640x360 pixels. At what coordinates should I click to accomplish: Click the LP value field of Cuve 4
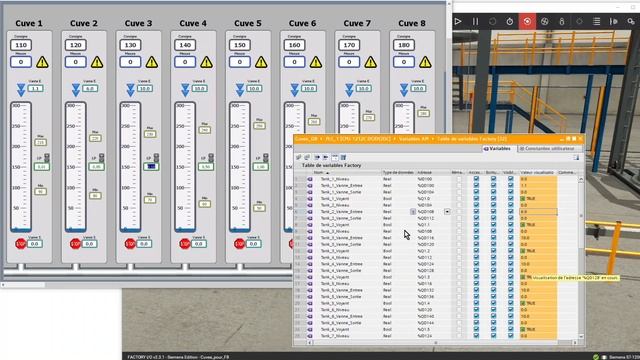coord(206,167)
